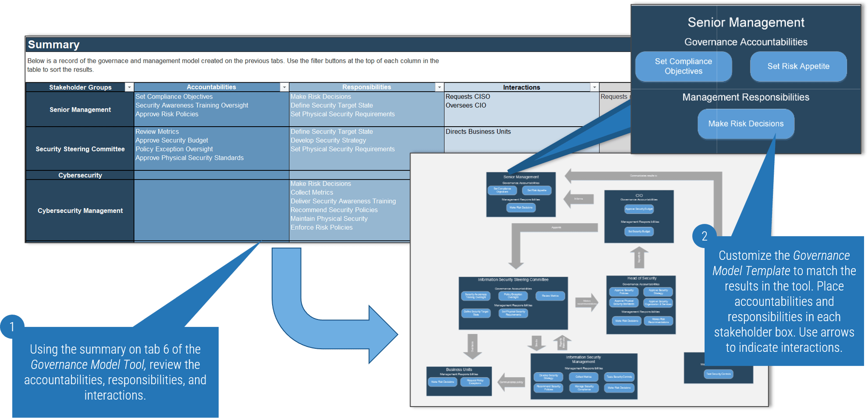Click Approve Security Budget in the CIO diagram box

pos(639,209)
